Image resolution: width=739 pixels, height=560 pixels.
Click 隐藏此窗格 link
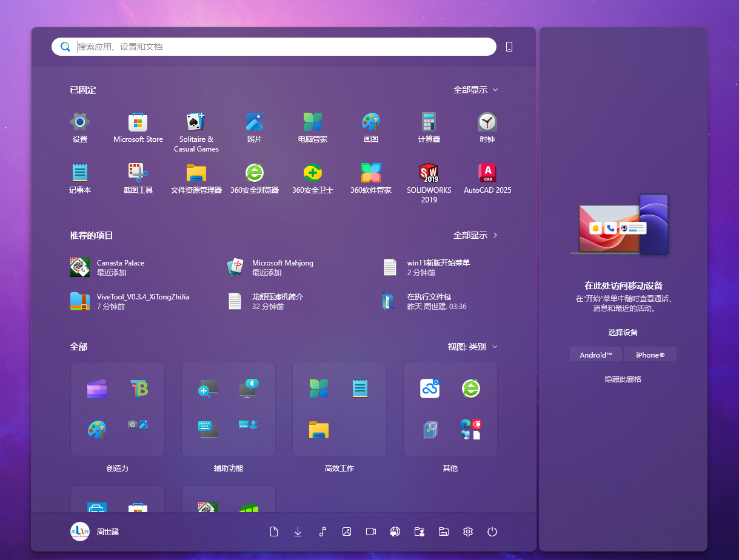pyautogui.click(x=623, y=379)
